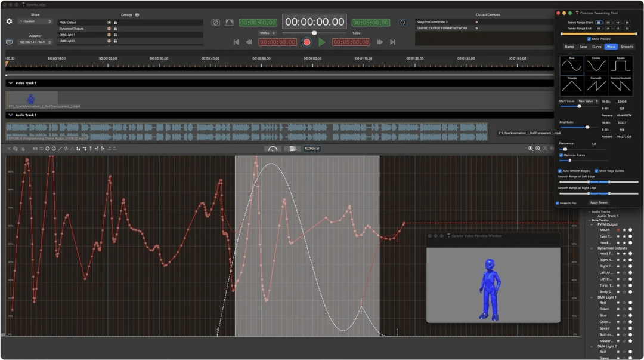Click the playback speed slider
This screenshot has height=360, width=644.
315,33
